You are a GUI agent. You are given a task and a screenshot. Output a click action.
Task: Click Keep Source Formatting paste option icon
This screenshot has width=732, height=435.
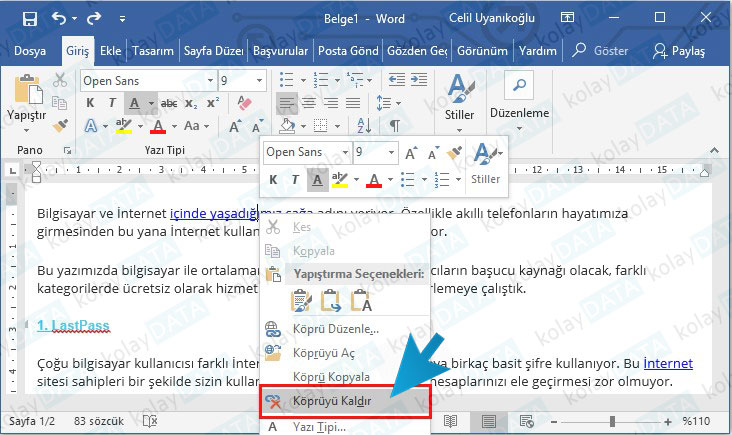click(x=301, y=301)
